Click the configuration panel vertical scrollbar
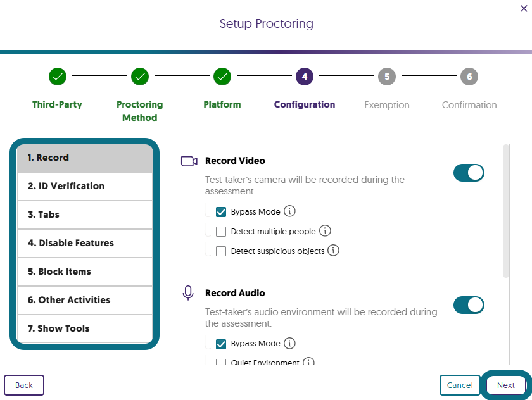 pos(506,211)
